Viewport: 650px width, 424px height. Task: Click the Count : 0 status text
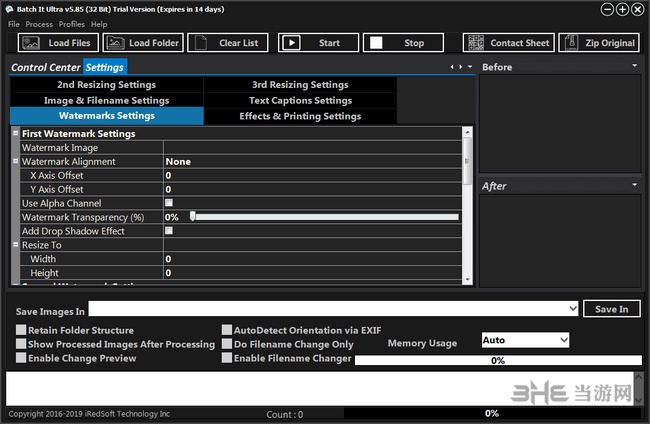tap(284, 414)
